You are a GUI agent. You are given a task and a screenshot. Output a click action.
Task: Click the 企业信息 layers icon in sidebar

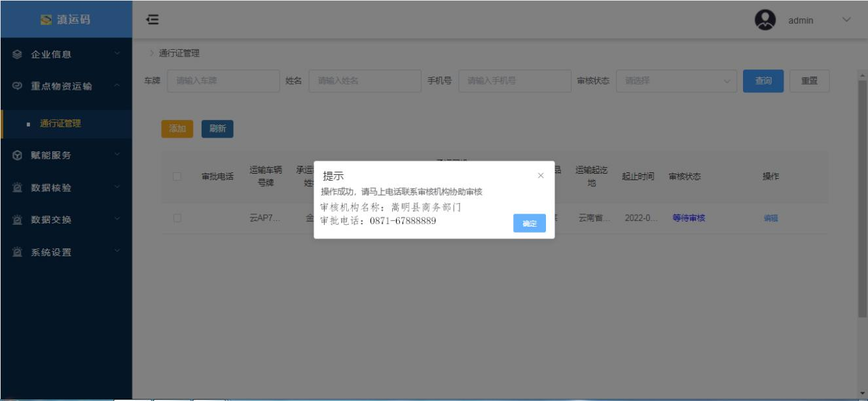coord(18,54)
